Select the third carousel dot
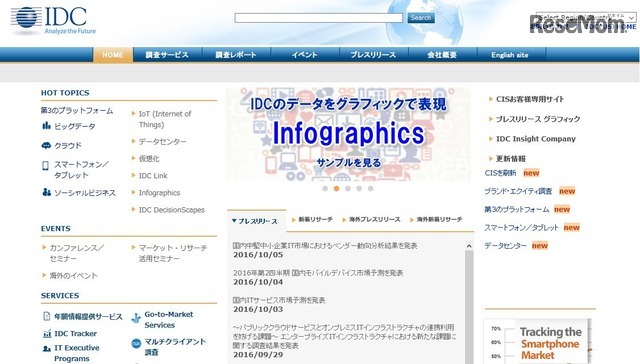The width and height of the screenshot is (640, 364). click(348, 189)
